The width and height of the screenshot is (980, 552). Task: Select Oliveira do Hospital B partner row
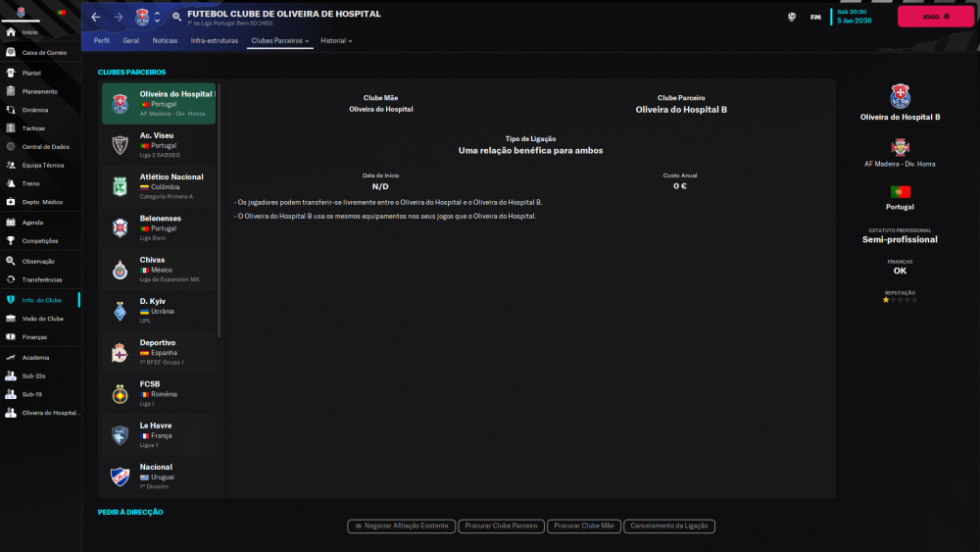[x=159, y=104]
